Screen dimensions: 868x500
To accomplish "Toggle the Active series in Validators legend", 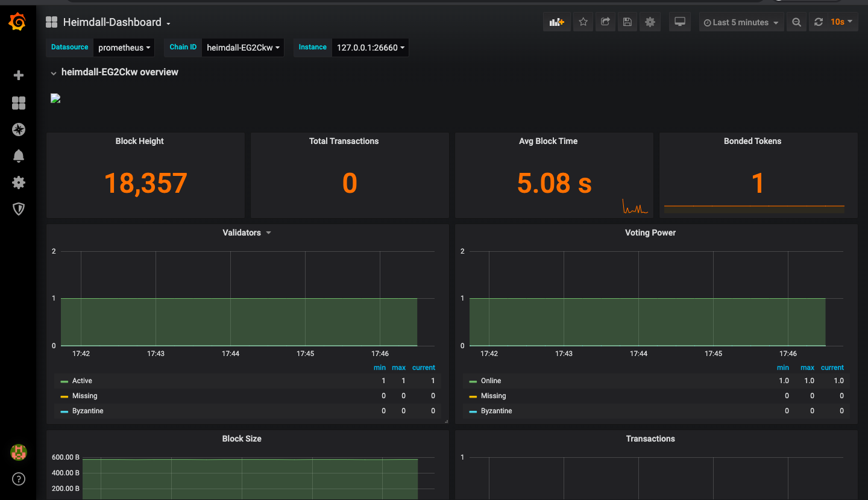I will click(82, 381).
